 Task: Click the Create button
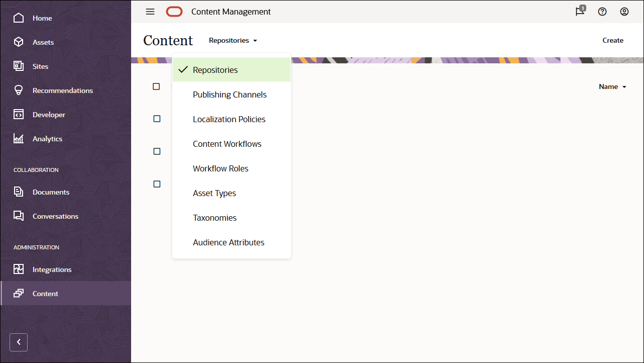(613, 40)
